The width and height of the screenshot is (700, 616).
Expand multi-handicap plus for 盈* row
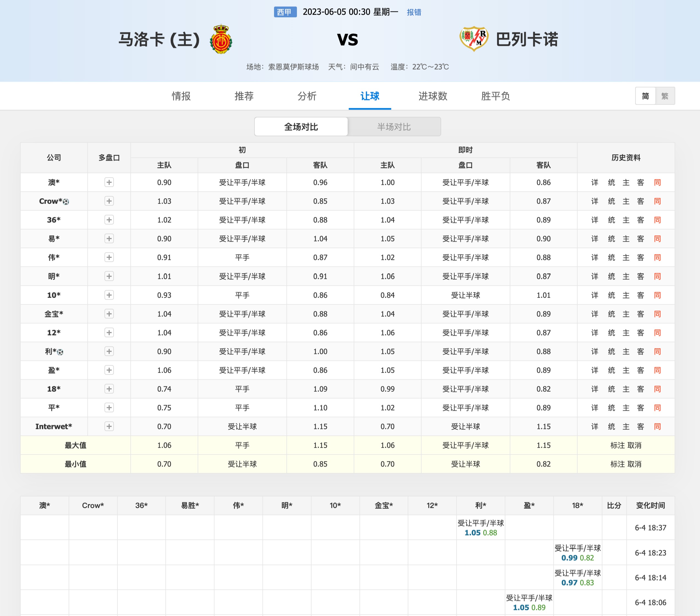click(109, 370)
